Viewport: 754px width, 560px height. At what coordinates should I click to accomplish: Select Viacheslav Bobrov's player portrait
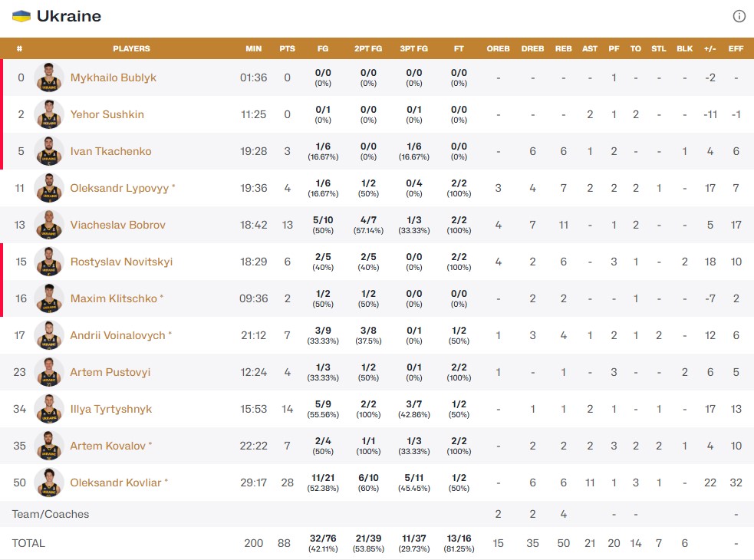(x=49, y=225)
